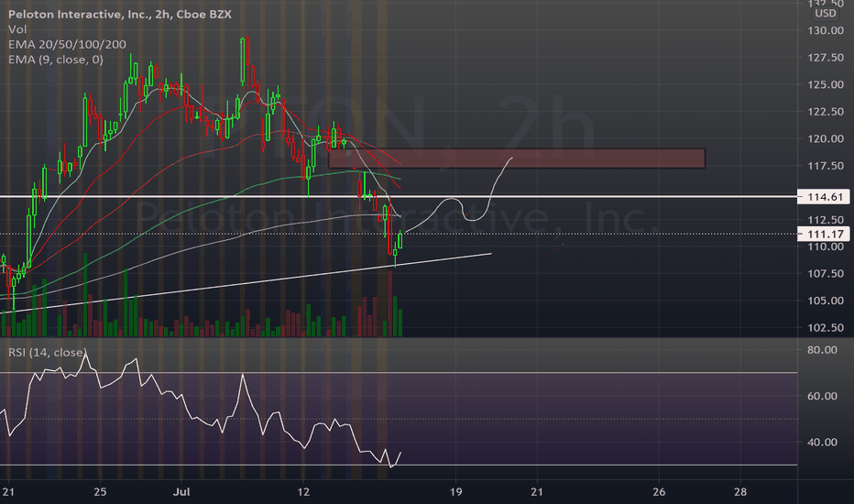854x504 pixels.
Task: Click the RSI 80.00 scale label
Action: pos(822,350)
